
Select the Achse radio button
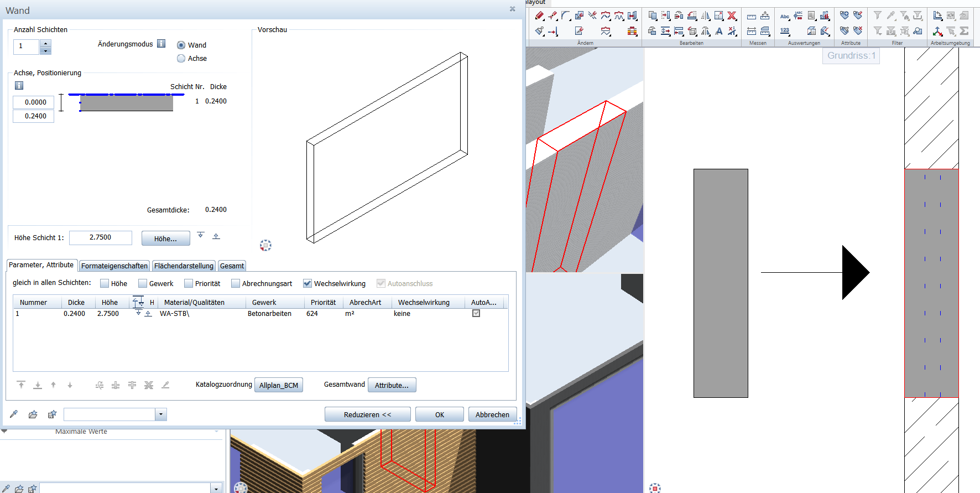(181, 59)
